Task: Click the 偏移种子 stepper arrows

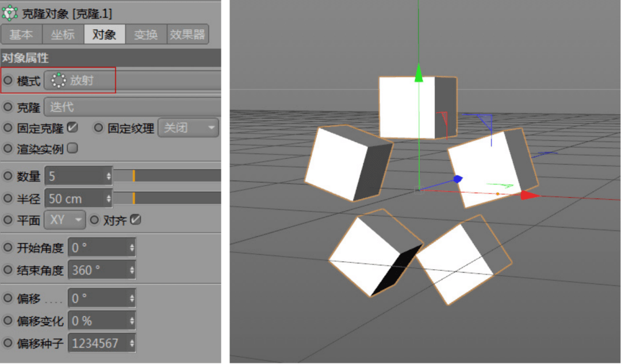Action: [132, 343]
